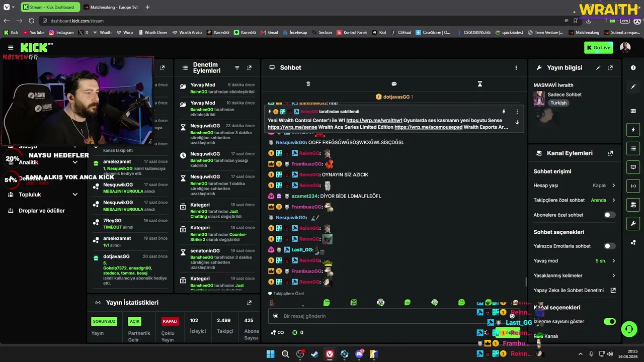
Task: Open the wrp.me/sense link in pinned message
Action: [x=292, y=127]
